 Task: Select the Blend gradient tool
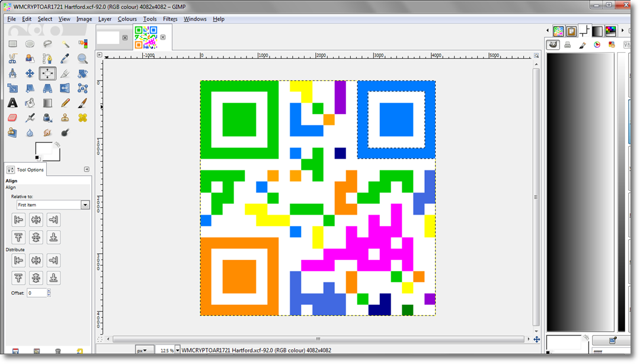pos(47,103)
